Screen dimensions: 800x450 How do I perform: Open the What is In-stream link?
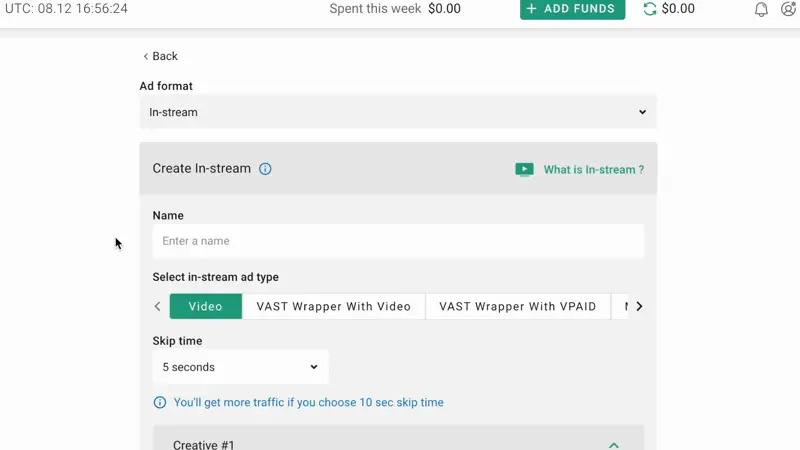[593, 170]
